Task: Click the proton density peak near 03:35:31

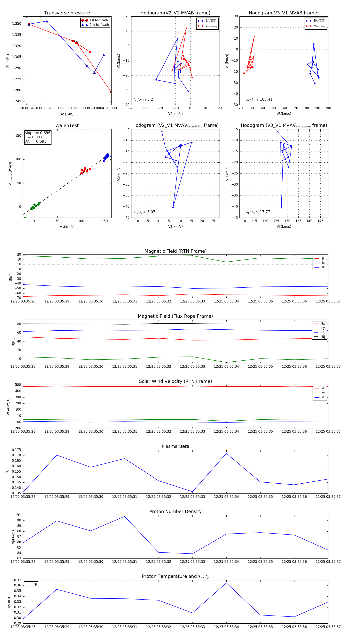Action: pos(125,517)
